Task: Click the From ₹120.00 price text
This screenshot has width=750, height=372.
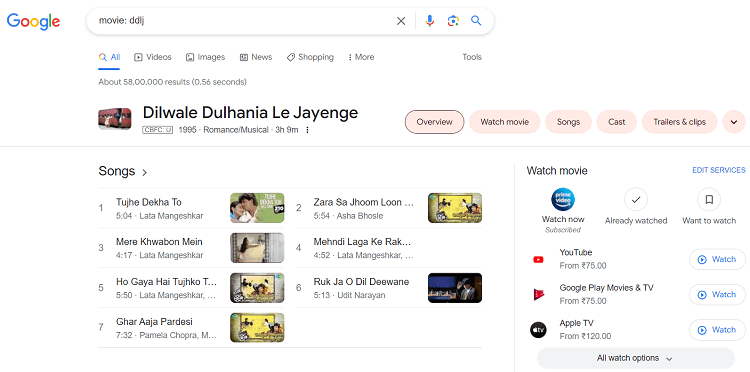Action: click(585, 336)
